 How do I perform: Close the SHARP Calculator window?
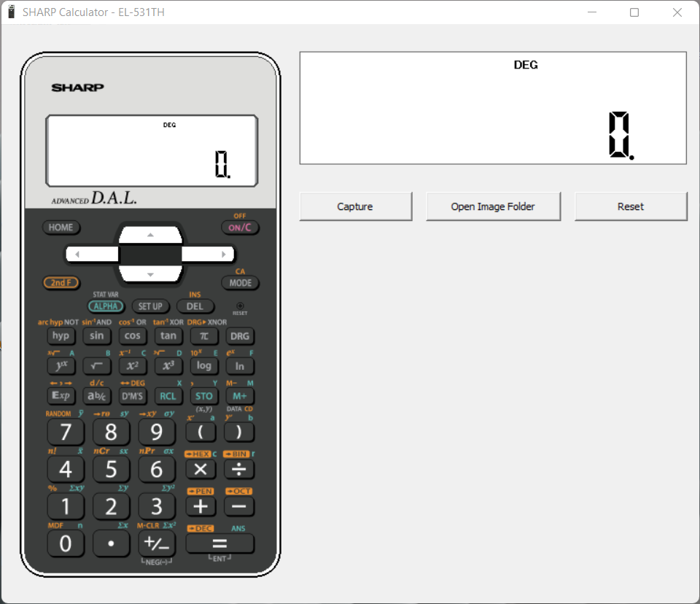(677, 12)
